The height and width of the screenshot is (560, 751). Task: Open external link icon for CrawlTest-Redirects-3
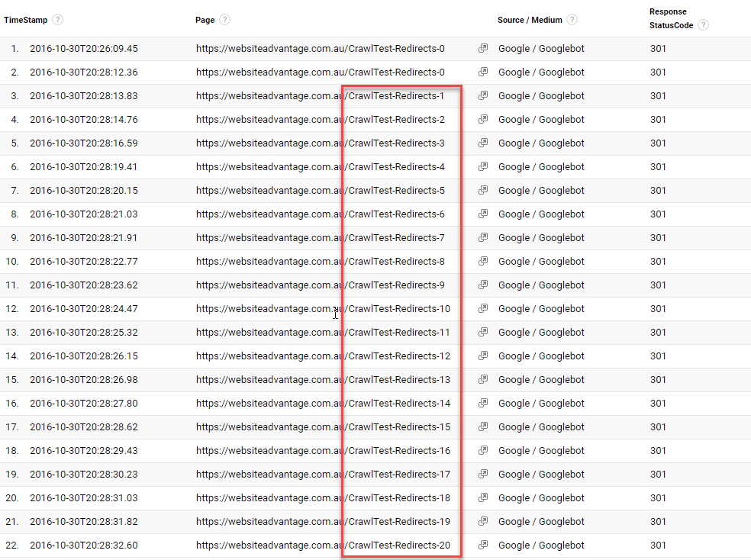pos(483,143)
